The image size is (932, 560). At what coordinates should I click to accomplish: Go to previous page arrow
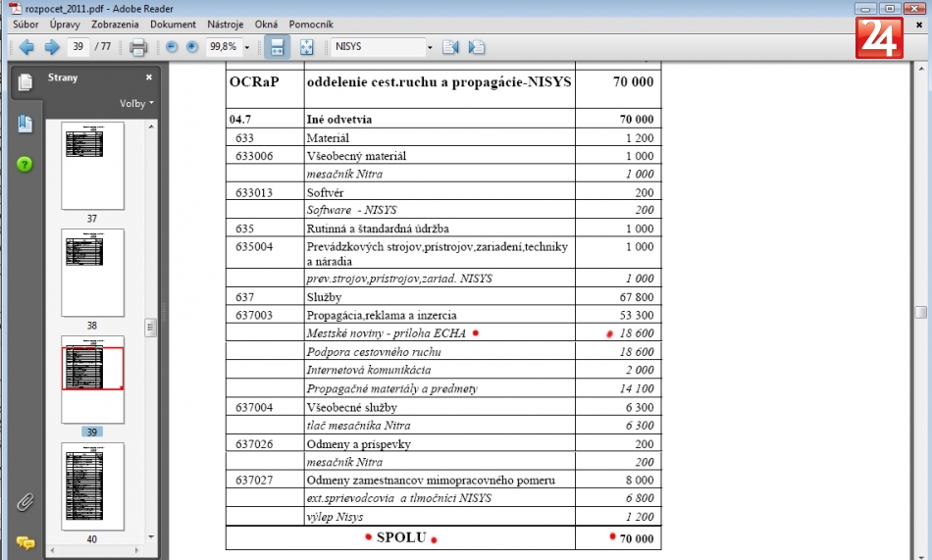coord(26,47)
